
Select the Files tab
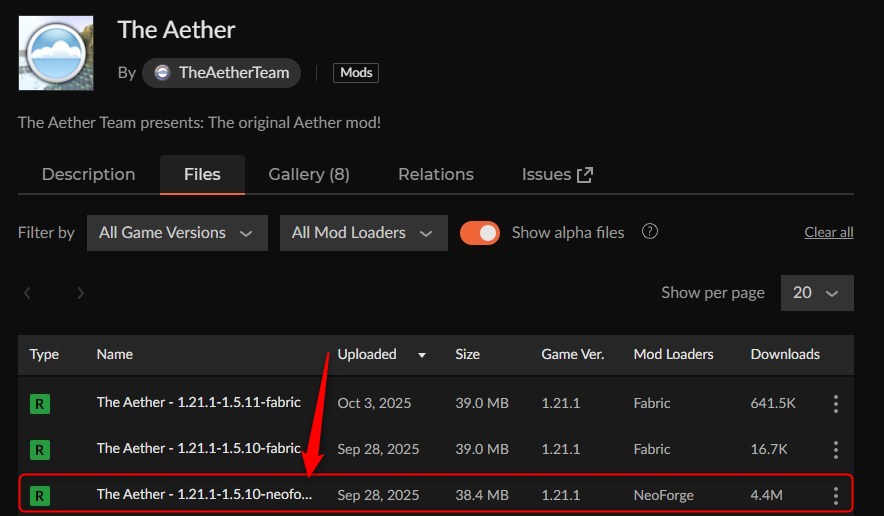(x=202, y=174)
